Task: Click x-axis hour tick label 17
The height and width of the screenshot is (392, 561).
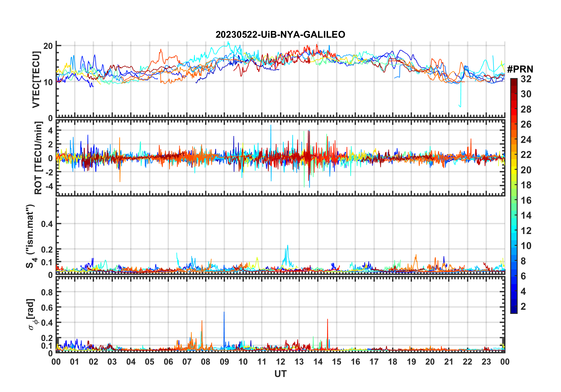Action: pyautogui.click(x=374, y=362)
